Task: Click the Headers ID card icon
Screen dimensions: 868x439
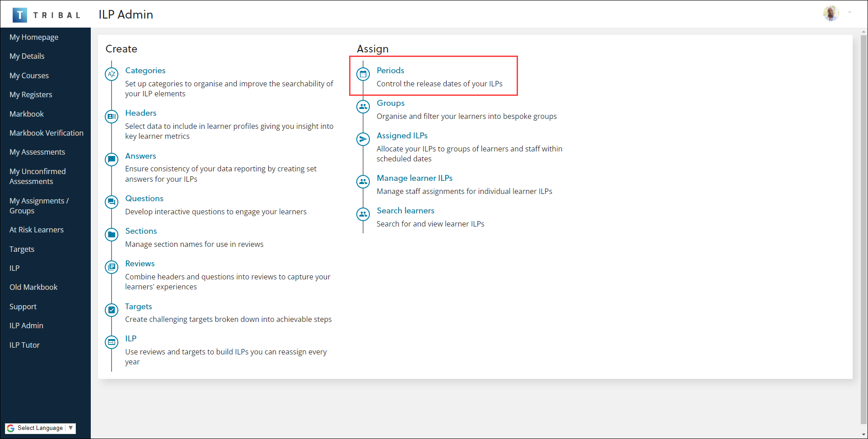Action: click(112, 117)
